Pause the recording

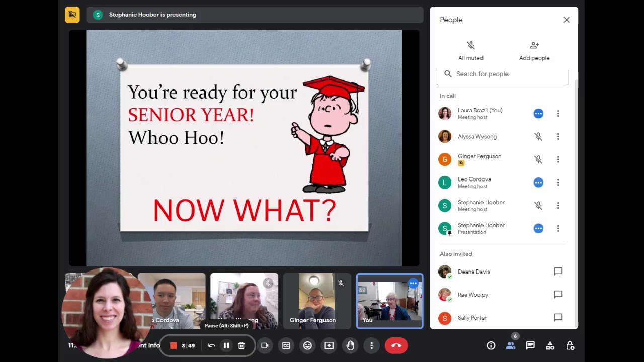[x=226, y=345]
